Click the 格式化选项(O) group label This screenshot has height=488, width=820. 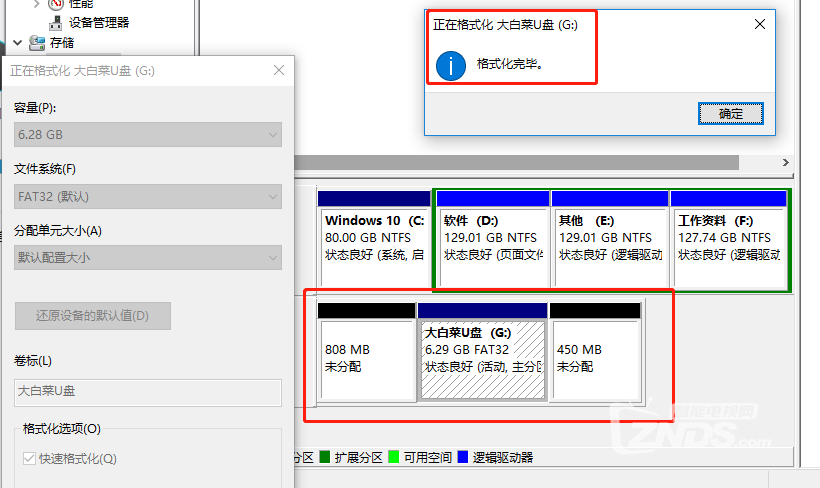(62, 429)
